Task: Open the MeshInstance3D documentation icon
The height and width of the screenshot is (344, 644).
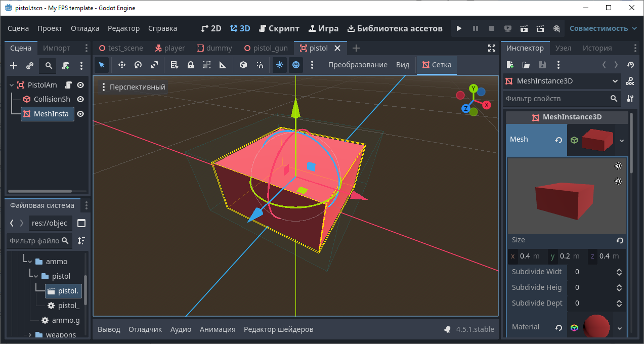Action: click(x=630, y=81)
